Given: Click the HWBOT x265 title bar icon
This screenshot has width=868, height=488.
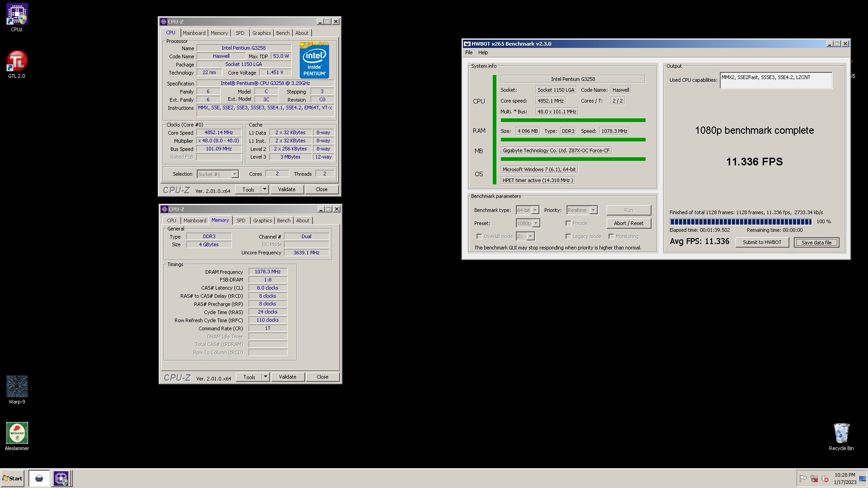Looking at the screenshot, I should (467, 44).
